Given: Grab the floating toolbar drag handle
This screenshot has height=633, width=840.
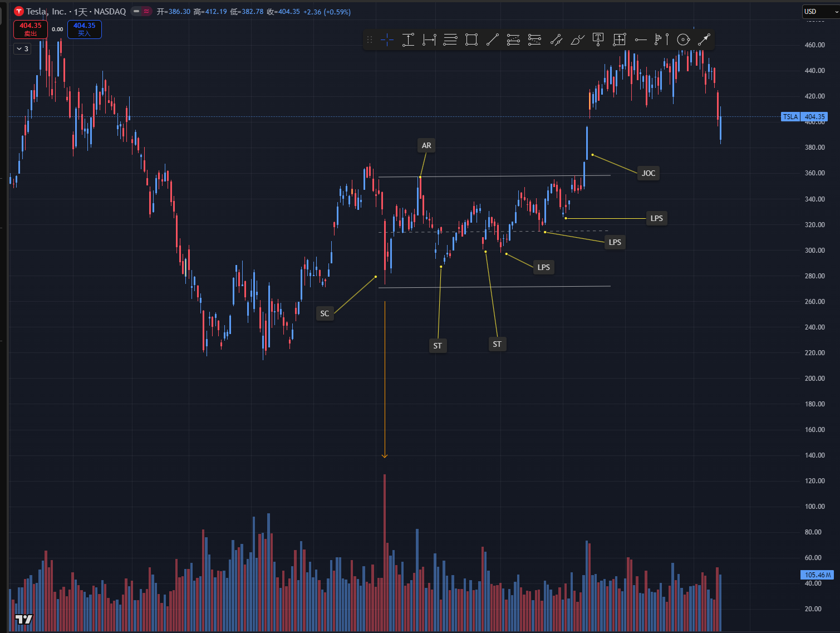Looking at the screenshot, I should click(x=370, y=40).
